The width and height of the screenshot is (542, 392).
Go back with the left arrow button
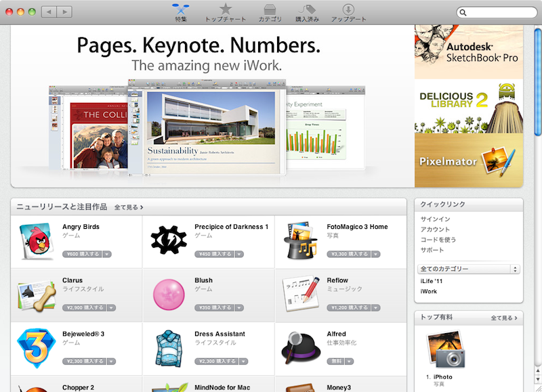pos(49,12)
